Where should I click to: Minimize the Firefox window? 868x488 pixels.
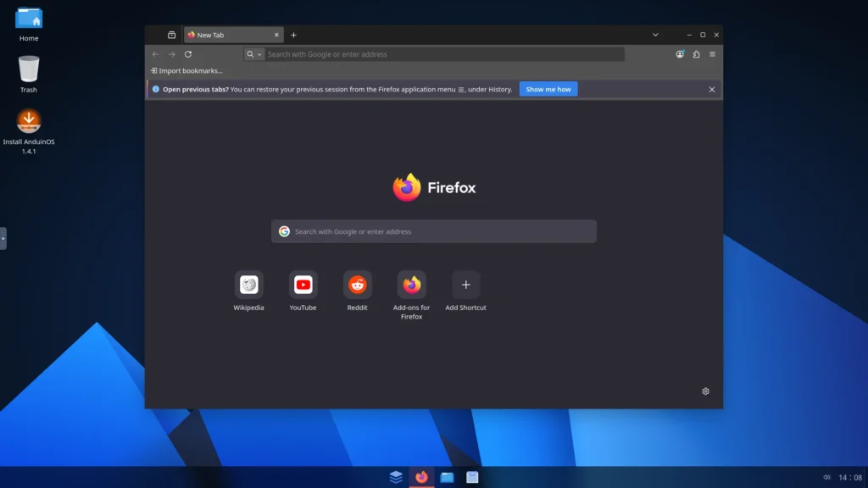(689, 35)
